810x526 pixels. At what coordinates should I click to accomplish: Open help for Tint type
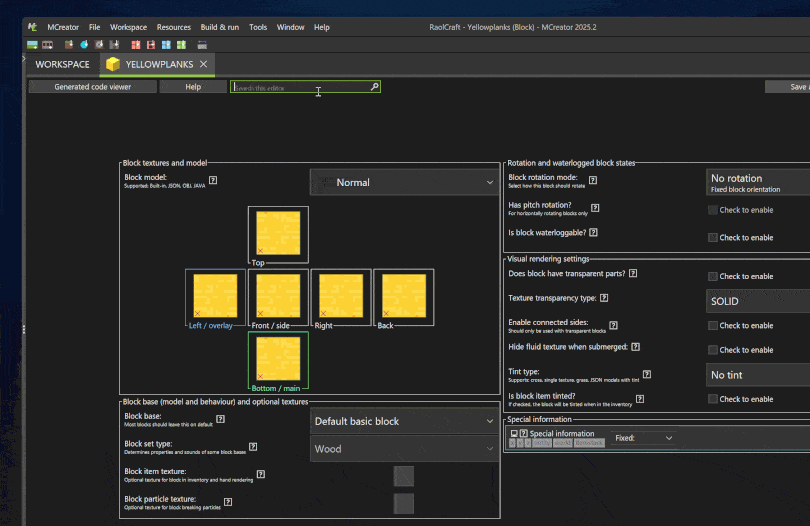647,375
